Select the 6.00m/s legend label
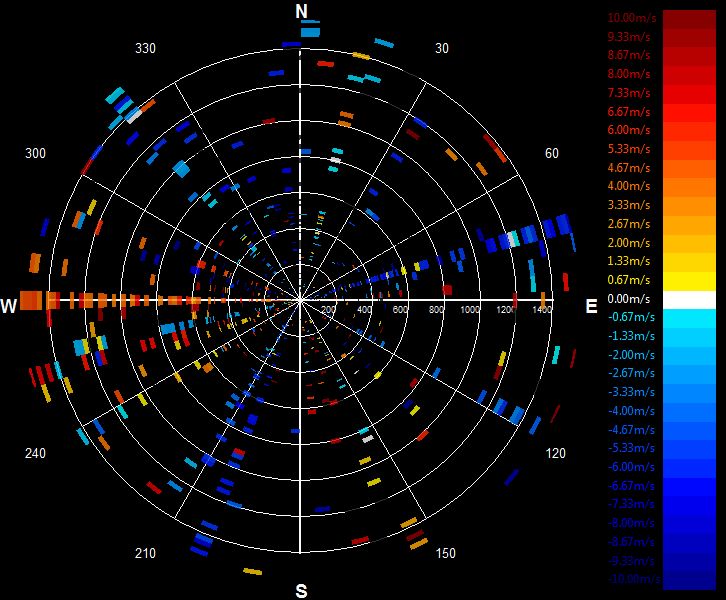The width and height of the screenshot is (726, 600). 629,130
